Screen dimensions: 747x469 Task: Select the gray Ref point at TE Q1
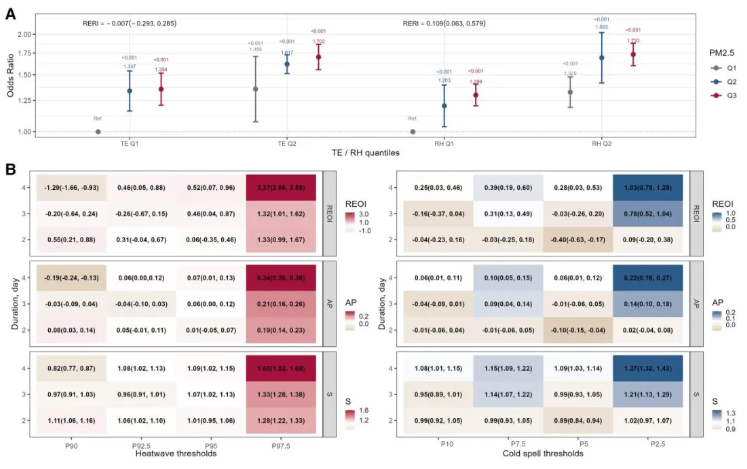98,131
